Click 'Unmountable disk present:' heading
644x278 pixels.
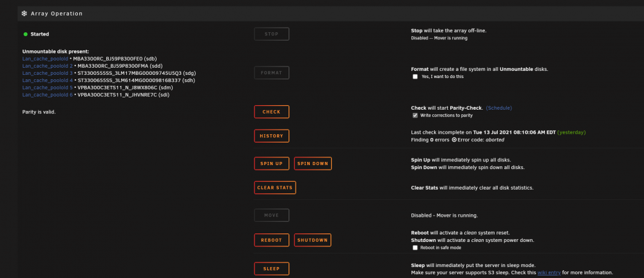click(55, 52)
